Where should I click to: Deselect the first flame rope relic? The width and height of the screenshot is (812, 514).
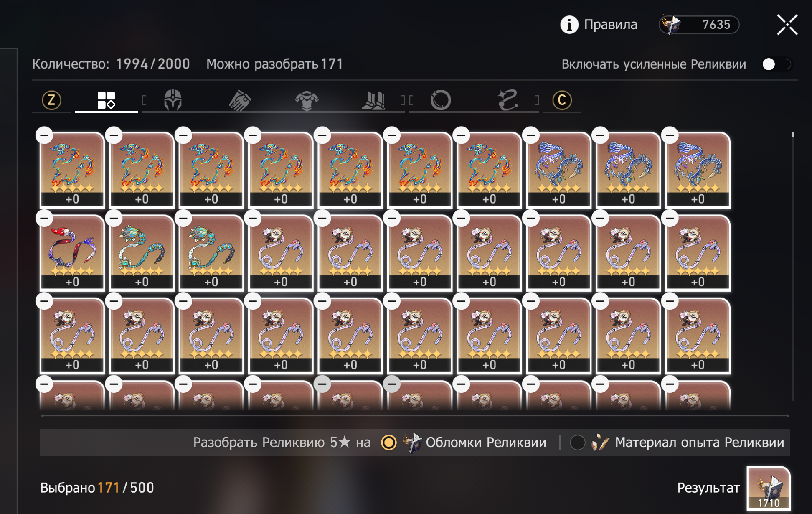(x=44, y=135)
